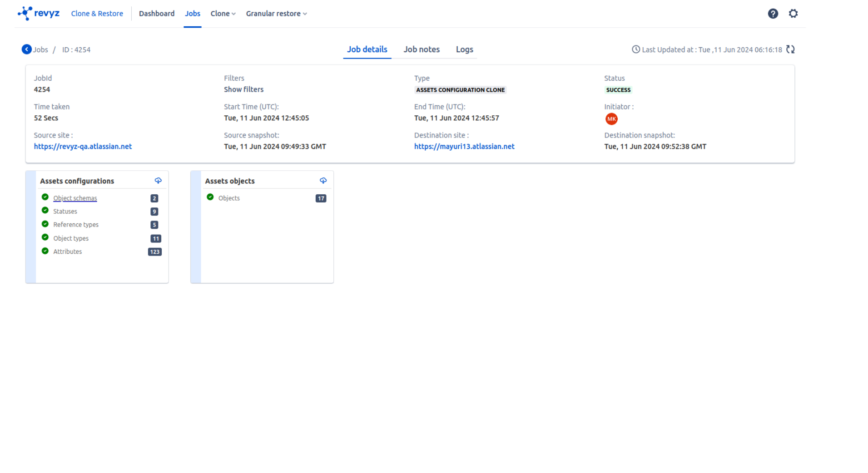The image size is (868, 473).
Task: Click green check beside Statuses
Action: tap(45, 210)
